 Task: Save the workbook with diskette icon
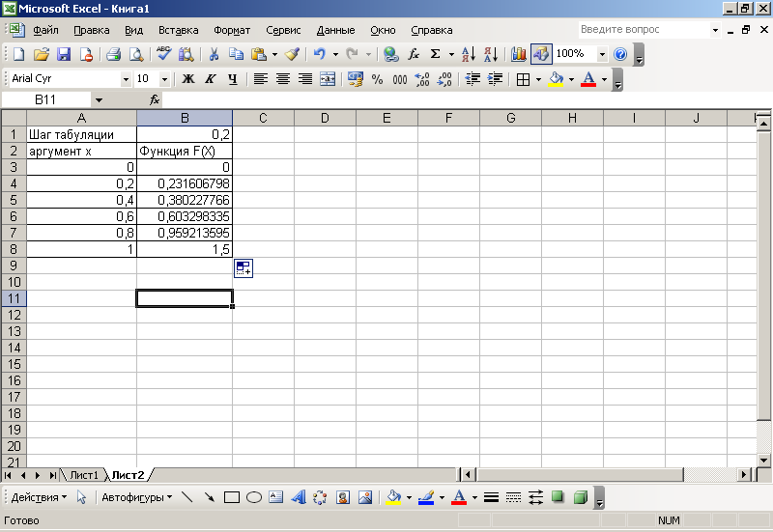tap(64, 54)
